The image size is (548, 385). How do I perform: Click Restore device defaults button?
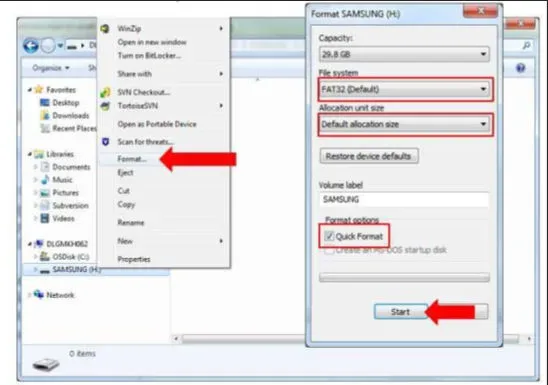368,156
